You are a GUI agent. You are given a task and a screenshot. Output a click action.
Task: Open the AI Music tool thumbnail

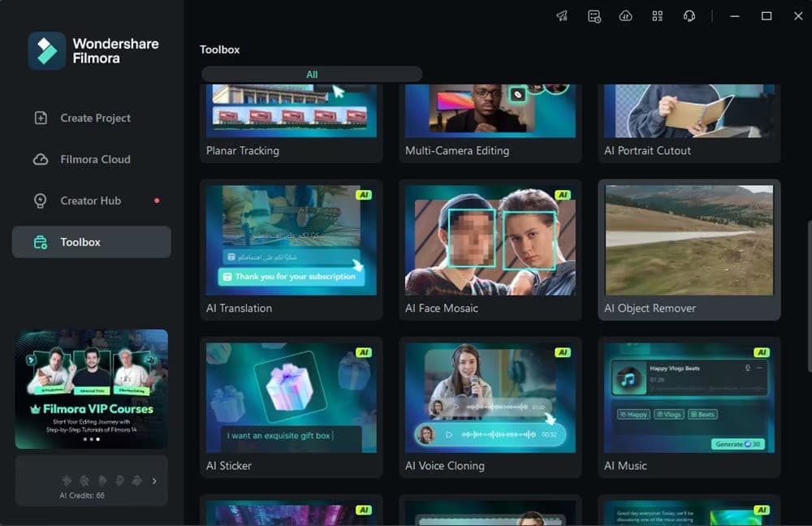(x=689, y=398)
